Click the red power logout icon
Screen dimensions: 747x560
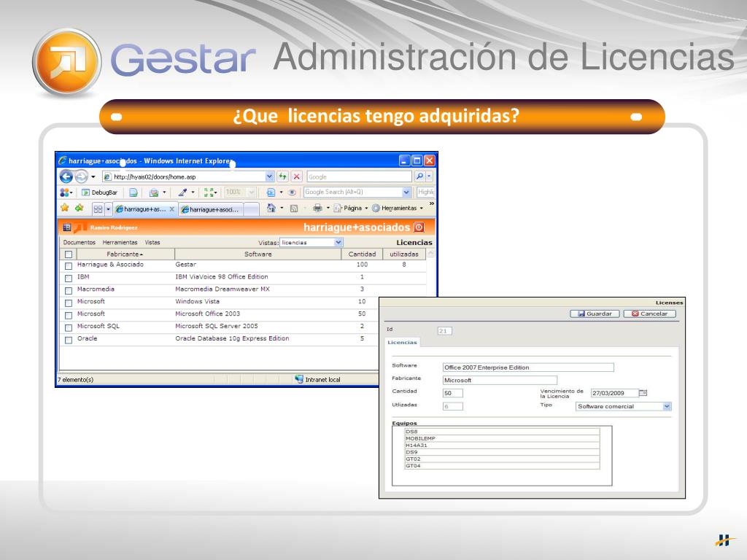click(x=419, y=227)
